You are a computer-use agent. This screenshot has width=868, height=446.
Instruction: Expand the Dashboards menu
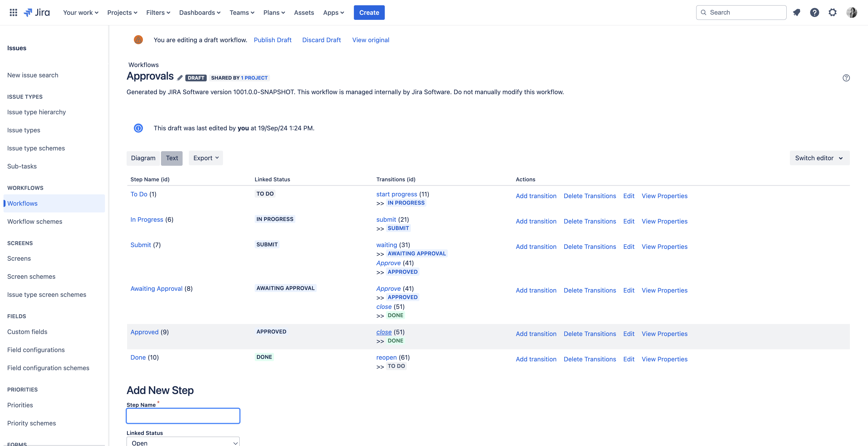coord(200,13)
